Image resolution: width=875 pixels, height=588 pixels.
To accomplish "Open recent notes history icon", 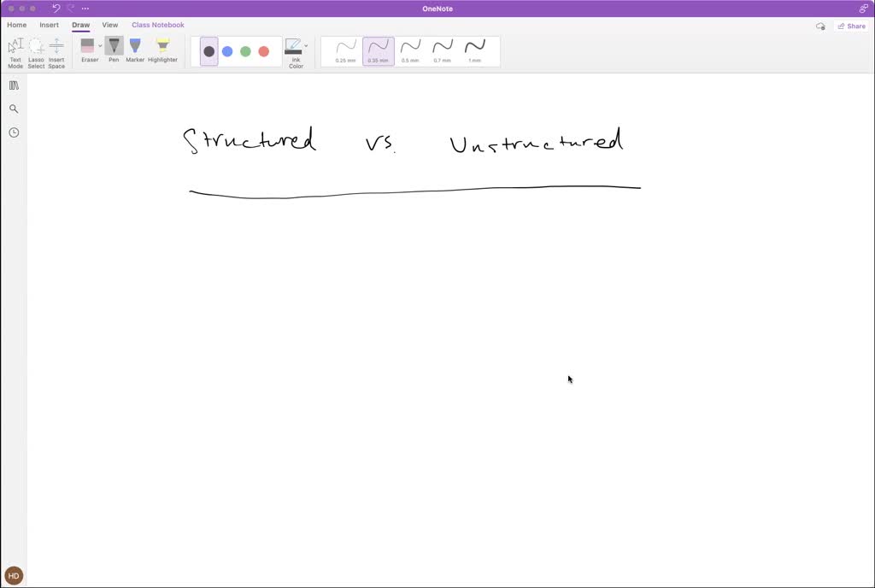I will pos(14,132).
